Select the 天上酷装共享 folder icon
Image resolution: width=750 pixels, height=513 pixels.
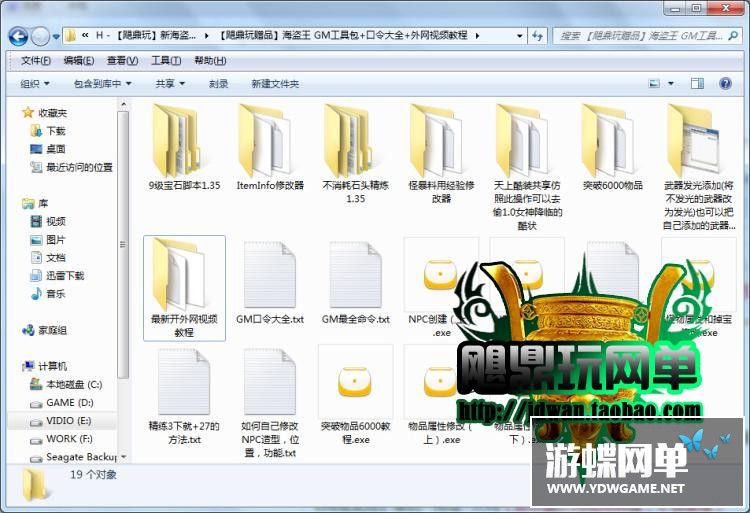[x=521, y=141]
